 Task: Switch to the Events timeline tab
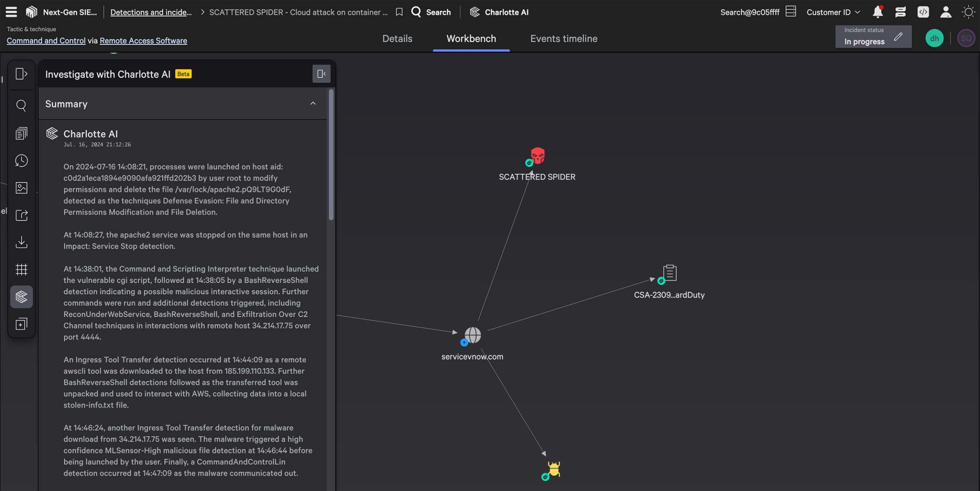[x=563, y=38]
